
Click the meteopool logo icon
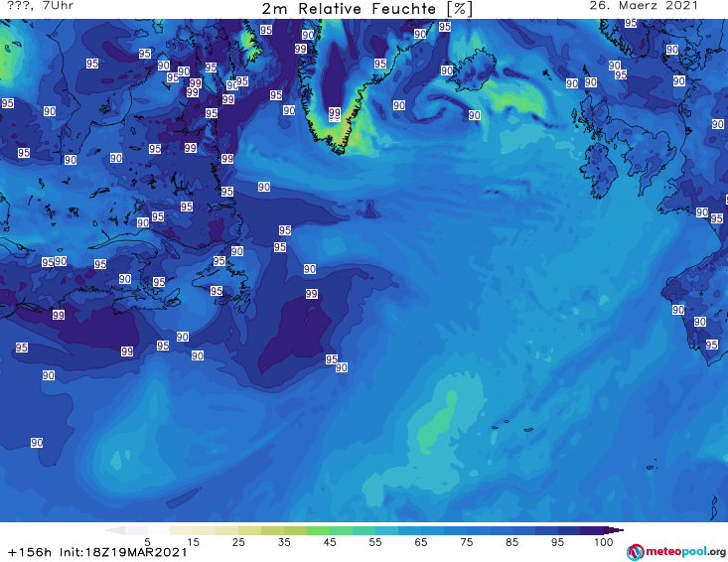[x=636, y=552]
